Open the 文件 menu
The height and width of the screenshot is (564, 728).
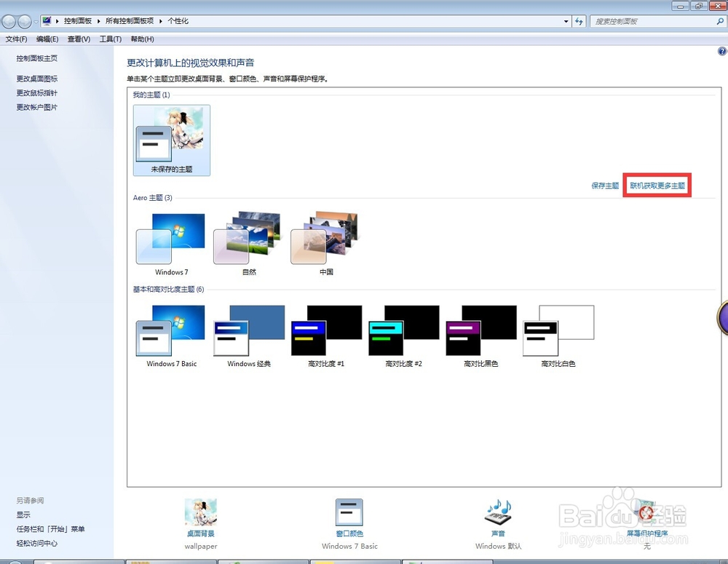tap(16, 39)
